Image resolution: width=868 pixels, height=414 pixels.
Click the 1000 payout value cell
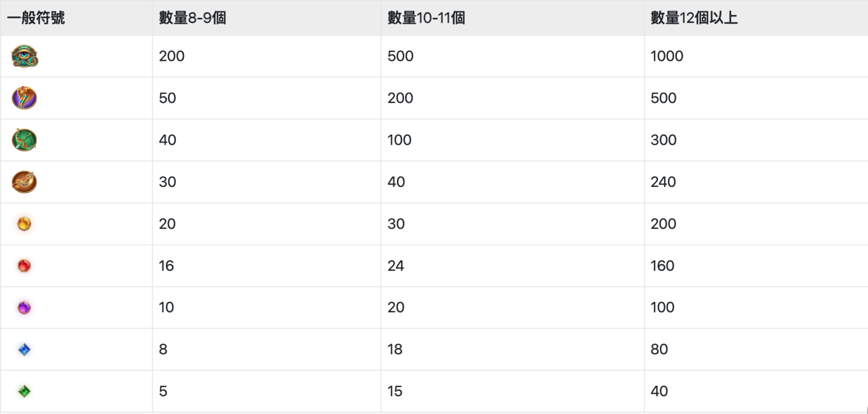click(667, 56)
